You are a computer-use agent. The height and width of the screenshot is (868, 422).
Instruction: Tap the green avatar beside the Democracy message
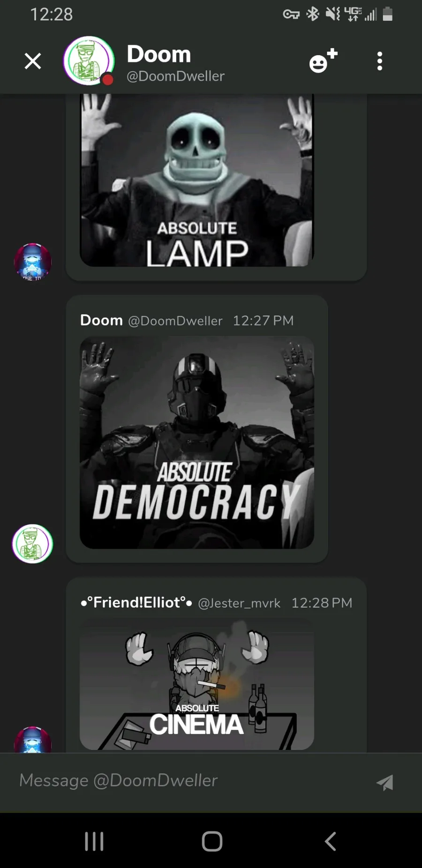32,544
